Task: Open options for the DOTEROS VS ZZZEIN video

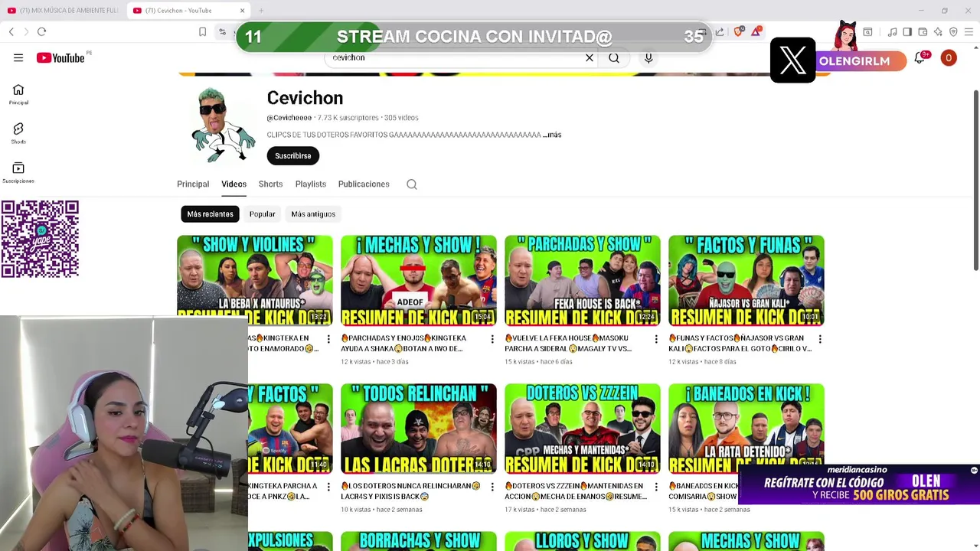Action: pos(656,487)
